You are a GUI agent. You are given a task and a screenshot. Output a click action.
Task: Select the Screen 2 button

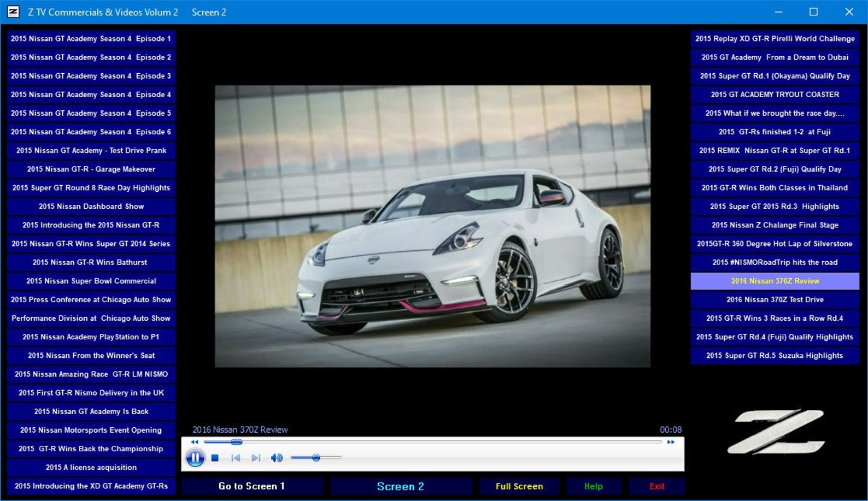(x=401, y=486)
